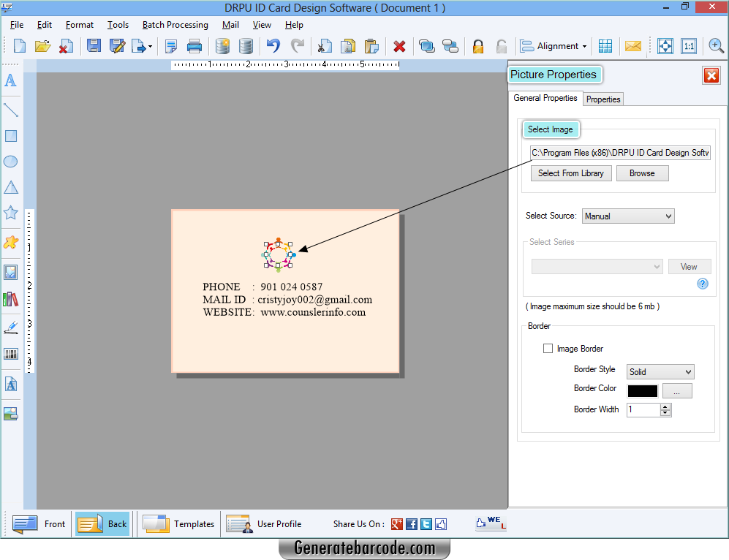Image resolution: width=729 pixels, height=560 pixels.
Task: Open the Batch Processing menu
Action: 175,24
